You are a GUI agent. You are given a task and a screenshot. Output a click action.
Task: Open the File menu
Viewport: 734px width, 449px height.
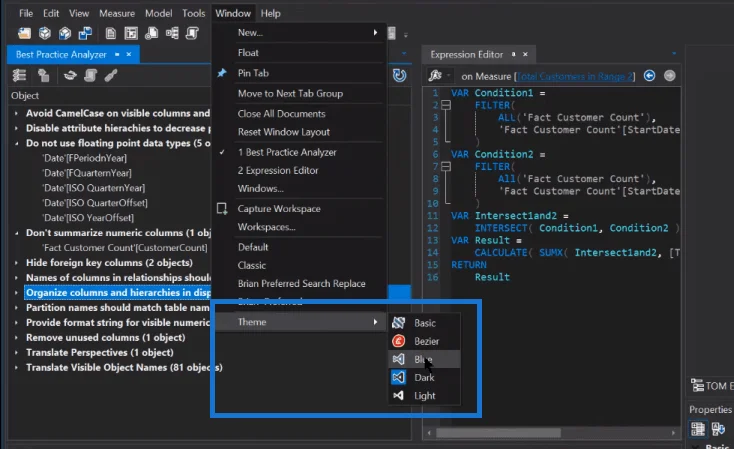[26, 13]
